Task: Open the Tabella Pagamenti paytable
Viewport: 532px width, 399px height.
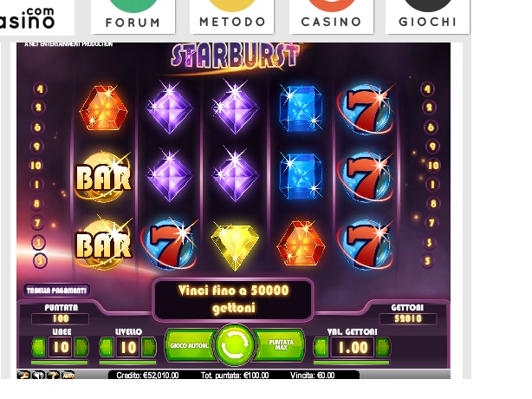Action: [56, 291]
